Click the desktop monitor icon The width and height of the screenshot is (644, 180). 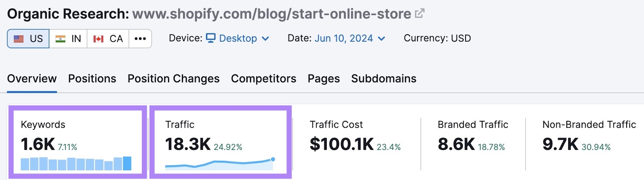pyautogui.click(x=211, y=38)
